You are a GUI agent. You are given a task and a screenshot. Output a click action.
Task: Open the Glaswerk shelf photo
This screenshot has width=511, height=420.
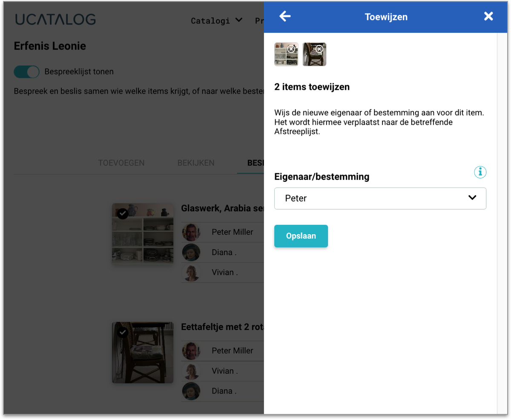pos(143,233)
